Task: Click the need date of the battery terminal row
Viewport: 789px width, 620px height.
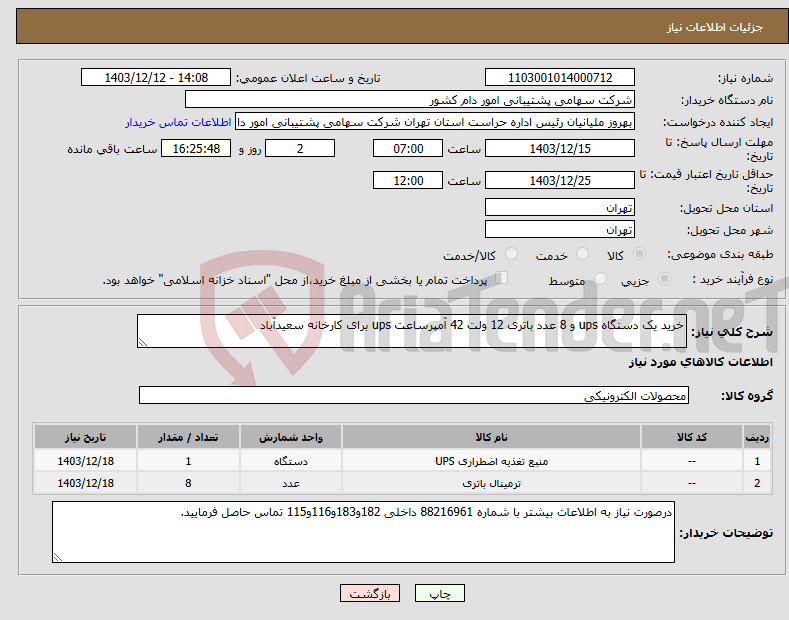Action: pos(86,483)
